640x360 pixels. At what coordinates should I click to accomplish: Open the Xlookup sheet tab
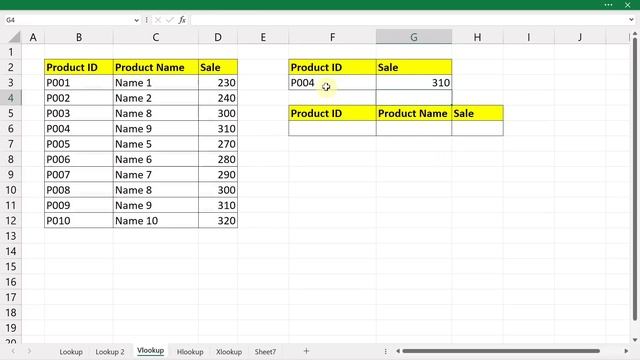[229, 351]
